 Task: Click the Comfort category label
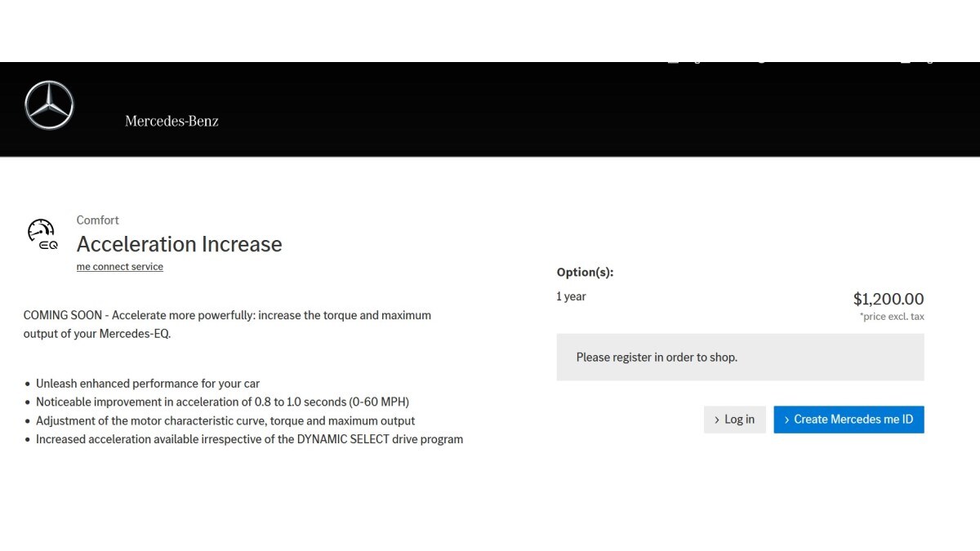pos(97,220)
